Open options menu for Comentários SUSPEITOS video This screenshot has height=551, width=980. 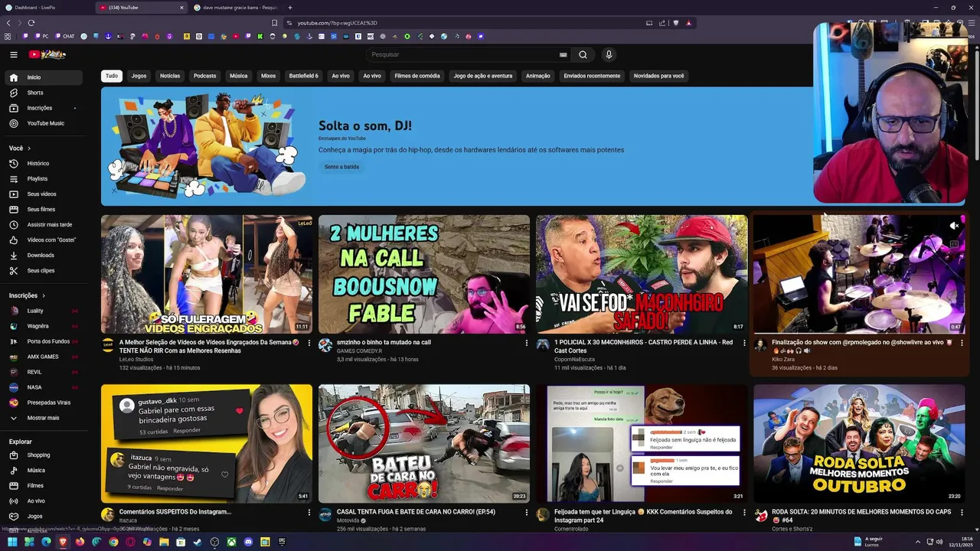click(309, 512)
